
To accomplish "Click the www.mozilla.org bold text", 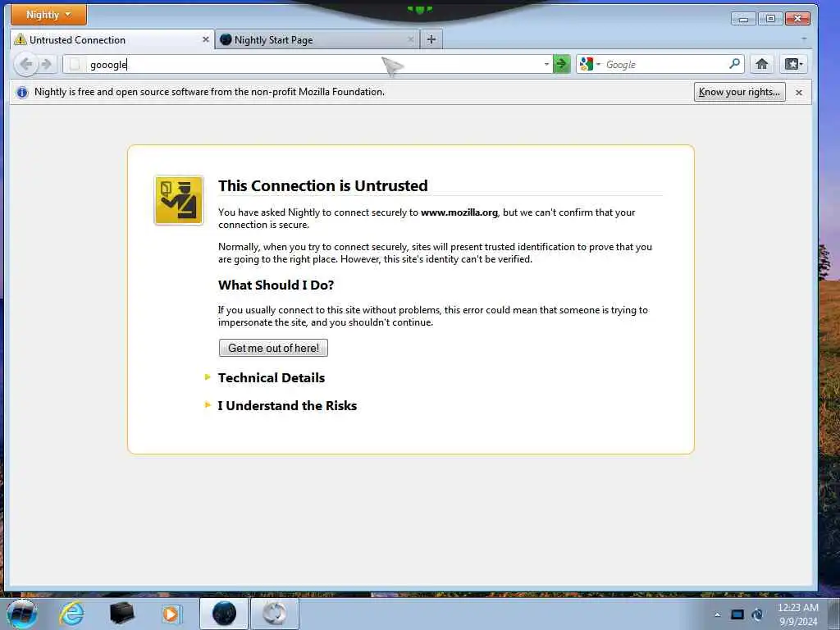I will pyautogui.click(x=459, y=212).
